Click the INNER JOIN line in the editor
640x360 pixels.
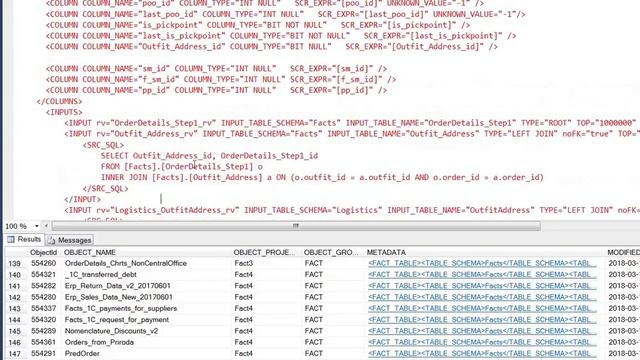coord(322,177)
